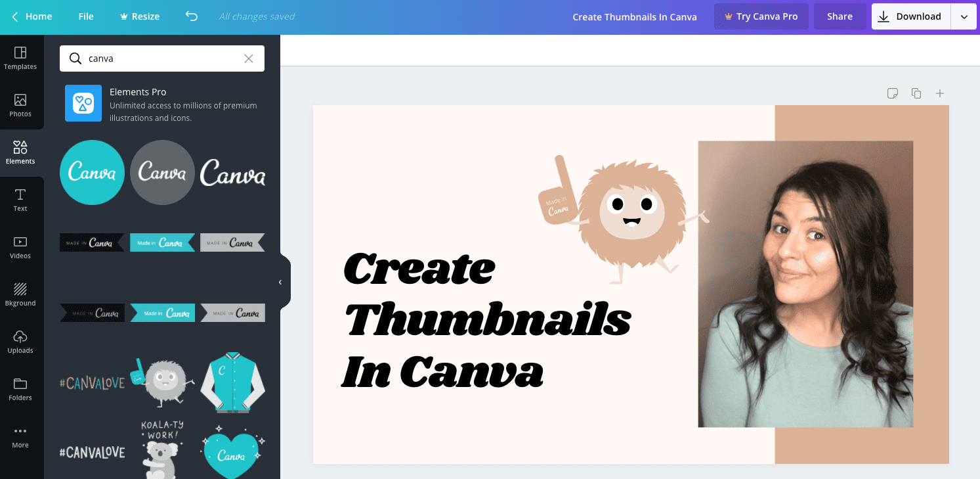Viewport: 980px width, 479px height.
Task: Undo the last change
Action: tap(191, 16)
